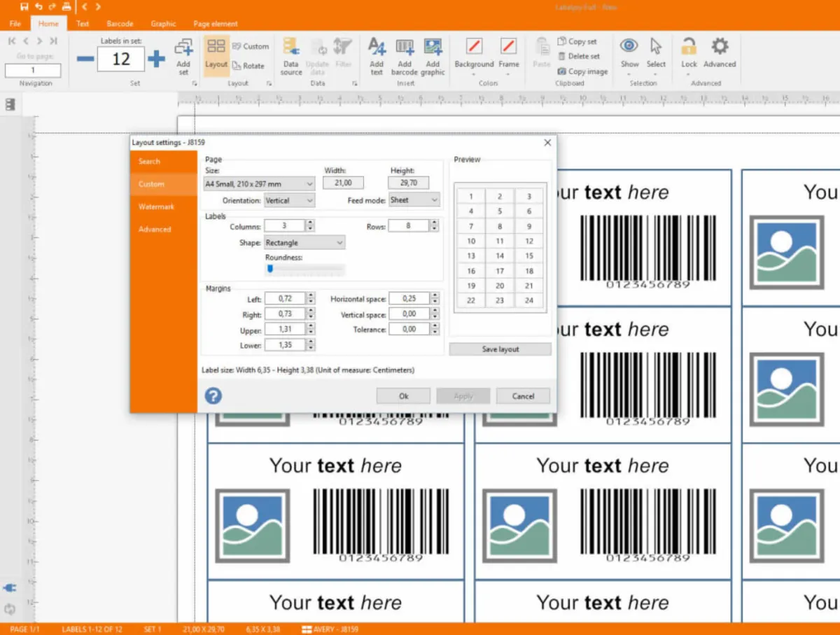
Task: Select the Layout tool in the ribbon
Action: pyautogui.click(x=216, y=55)
